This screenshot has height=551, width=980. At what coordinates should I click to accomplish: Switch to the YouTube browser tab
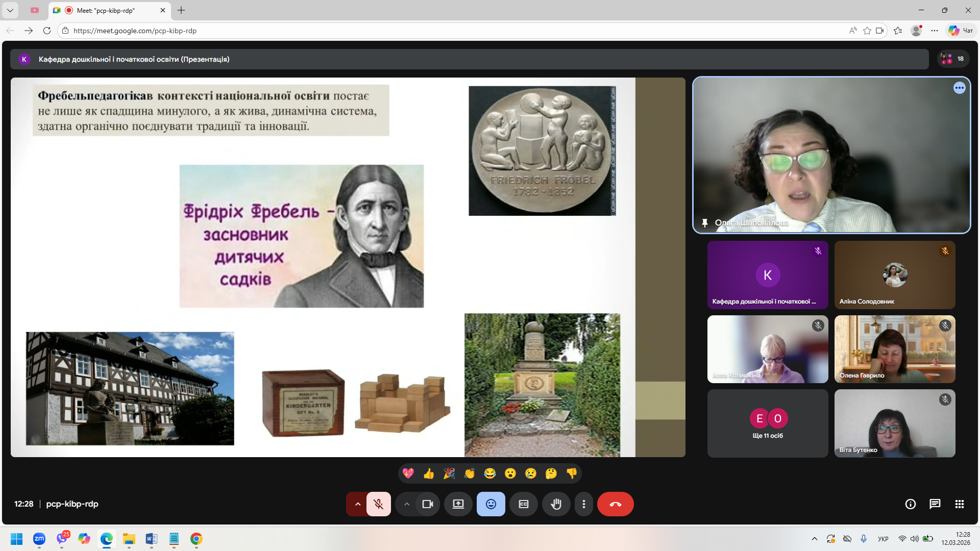[x=35, y=10]
